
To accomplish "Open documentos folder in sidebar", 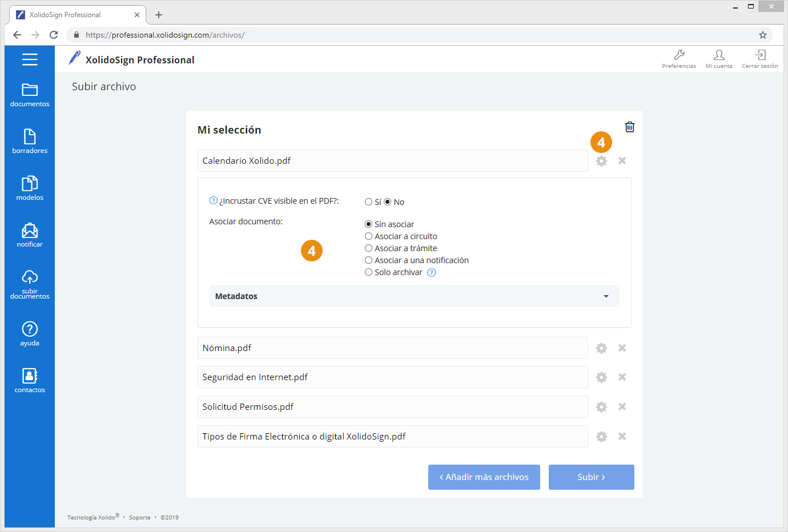I will tap(30, 95).
